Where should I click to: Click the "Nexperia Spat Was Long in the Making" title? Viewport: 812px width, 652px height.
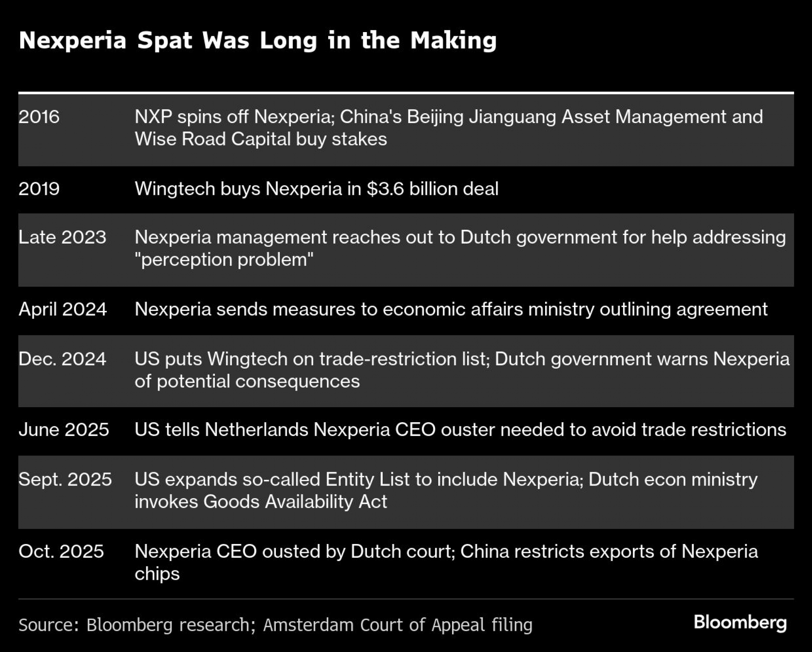click(x=258, y=41)
